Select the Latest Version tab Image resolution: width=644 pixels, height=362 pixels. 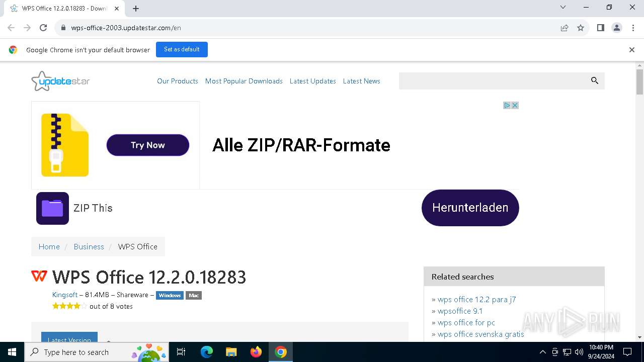coord(69,337)
